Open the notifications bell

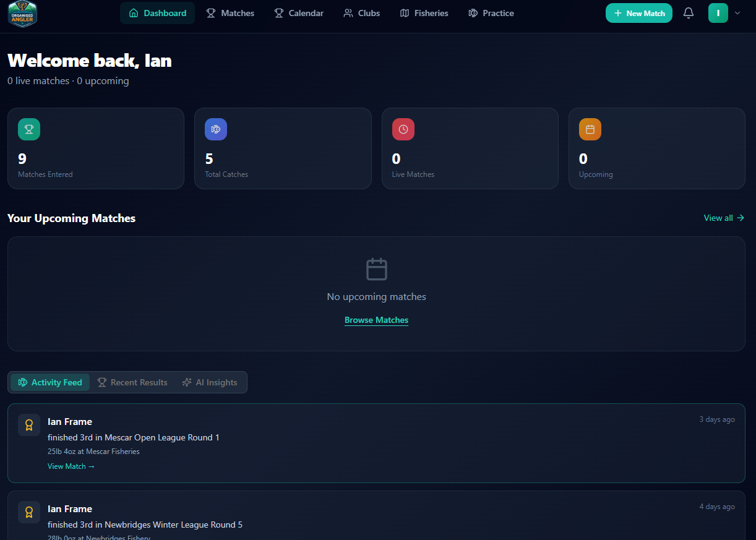pyautogui.click(x=688, y=13)
